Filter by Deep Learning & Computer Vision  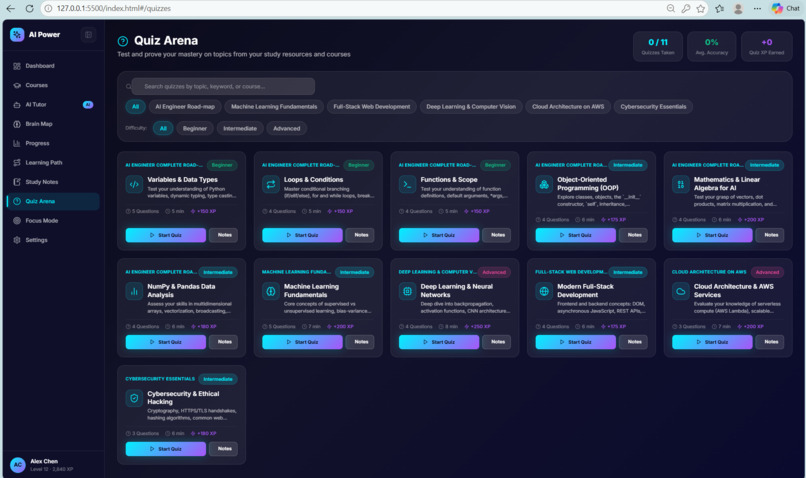(471, 107)
